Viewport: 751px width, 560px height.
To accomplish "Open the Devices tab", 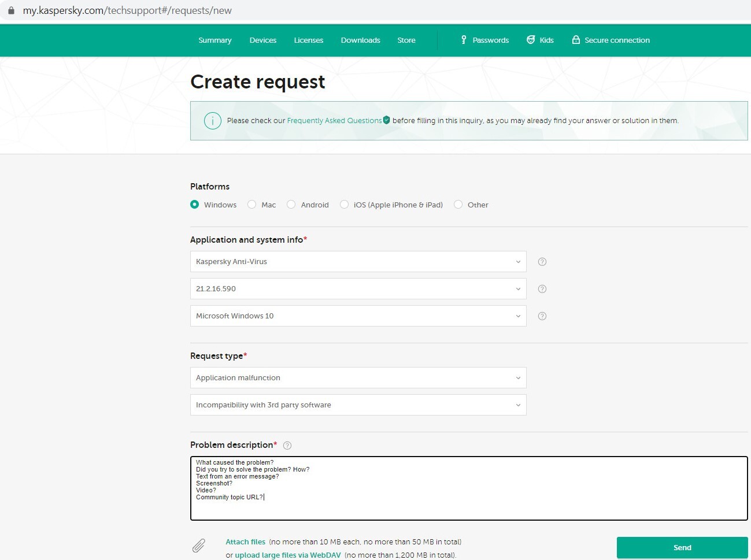I will point(263,40).
